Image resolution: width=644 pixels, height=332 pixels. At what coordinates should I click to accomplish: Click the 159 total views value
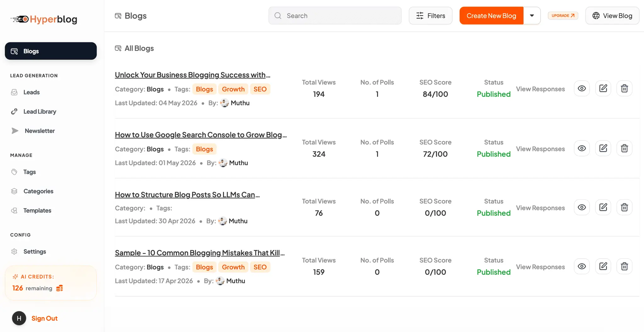(x=319, y=272)
